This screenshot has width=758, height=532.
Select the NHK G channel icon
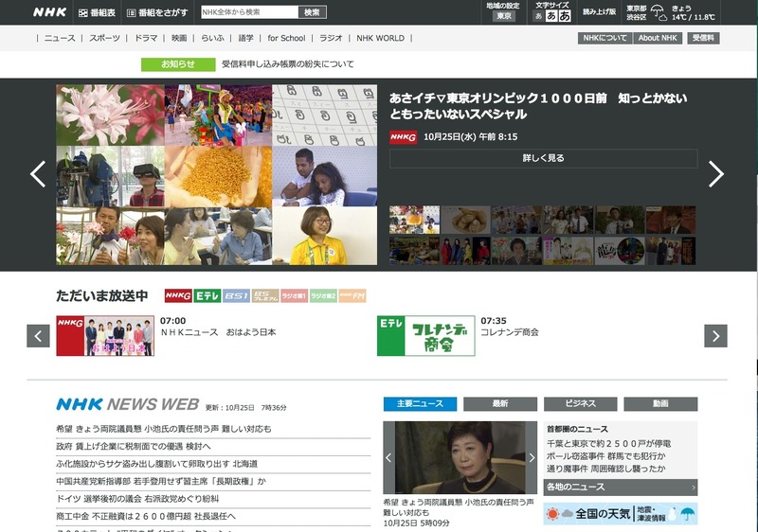coord(178,296)
